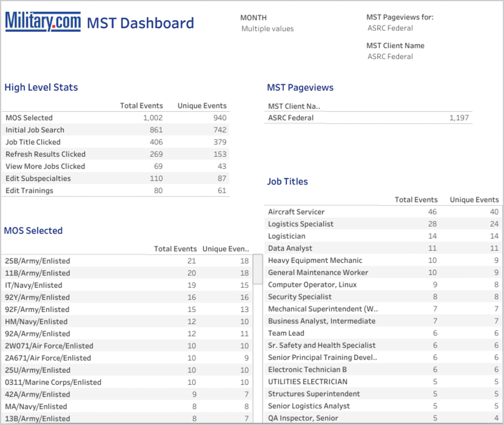
Task: Click Total Events header in High Level Stats
Action: click(142, 106)
